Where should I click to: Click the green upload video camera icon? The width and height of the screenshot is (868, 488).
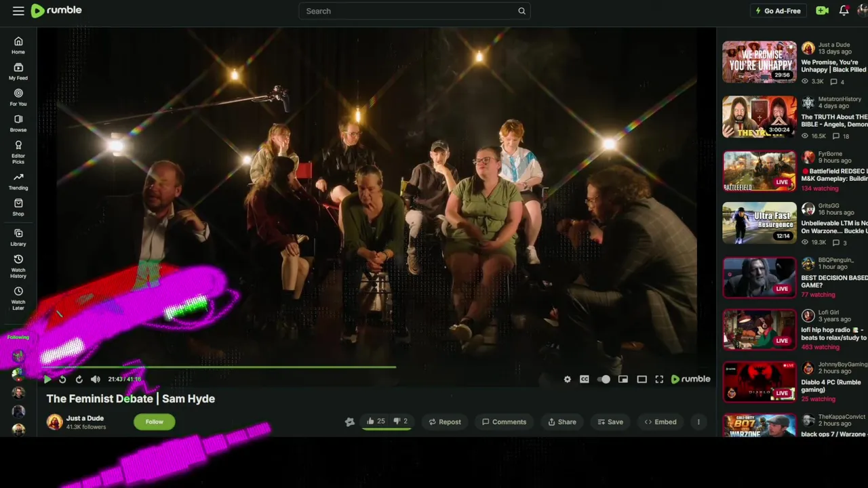[822, 11]
